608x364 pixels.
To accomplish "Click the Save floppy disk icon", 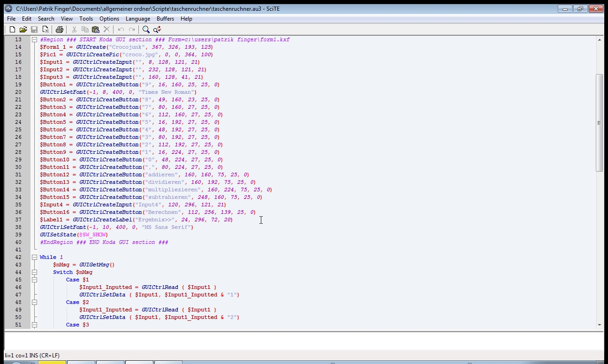I will tap(34, 30).
